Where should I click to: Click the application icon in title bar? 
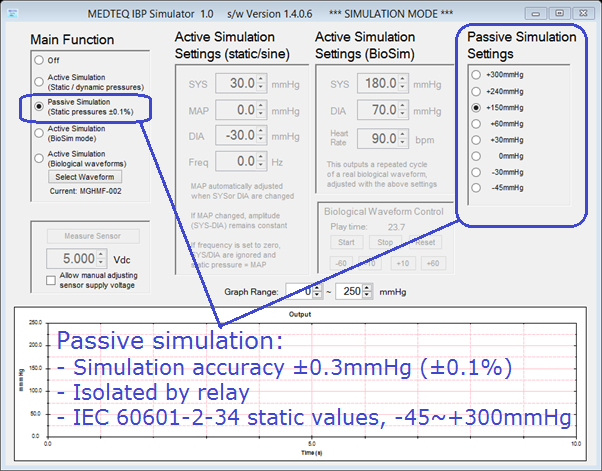tap(13, 13)
